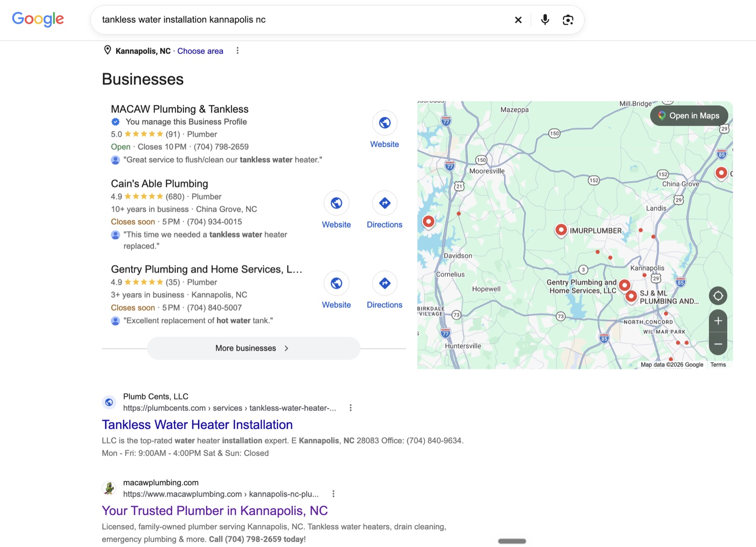The width and height of the screenshot is (756, 547).
Task: Select the China Grove map pin
Action: coord(721,173)
